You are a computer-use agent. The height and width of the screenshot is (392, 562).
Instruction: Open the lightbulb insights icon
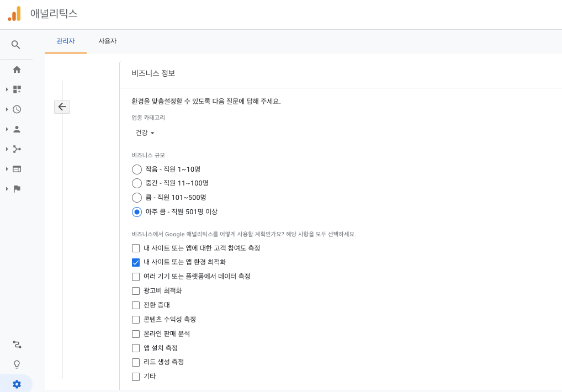[x=17, y=364]
